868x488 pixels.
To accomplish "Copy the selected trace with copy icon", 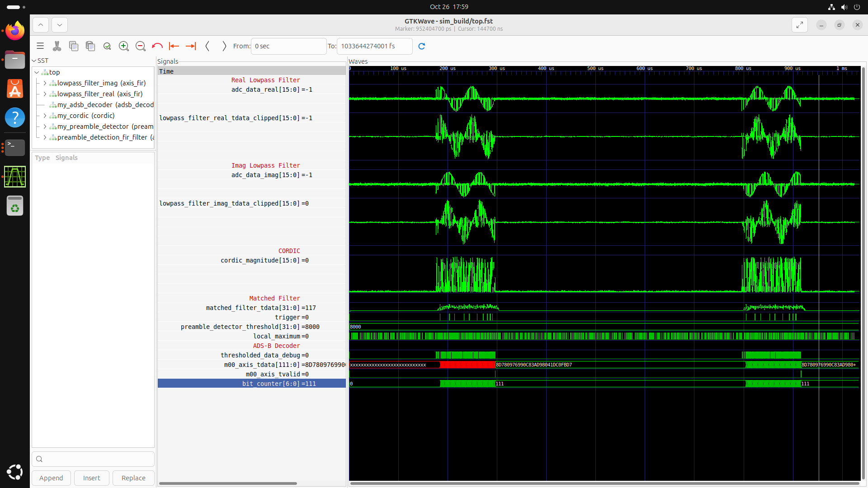I will pos(74,46).
